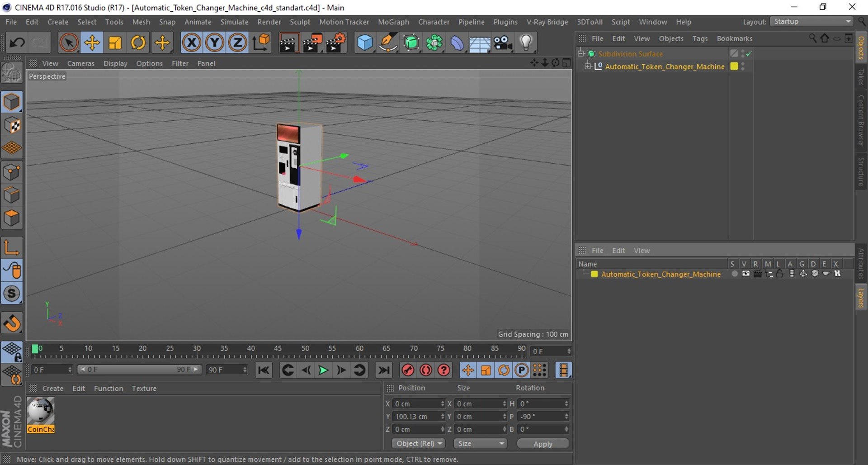Open the Object (Rel) coordinate dropdown
Screen dimensions: 868x465
[419, 444]
